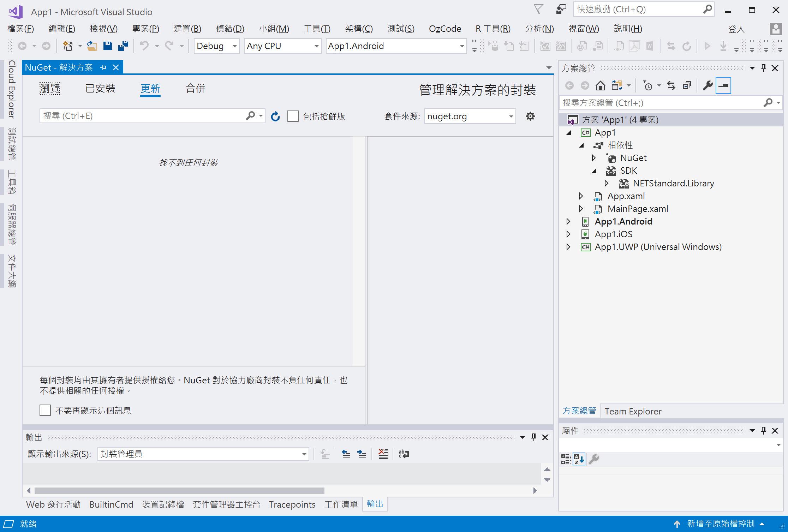Screen dimensions: 788x532
Task: Click the Redo arrow icon
Action: point(169,46)
